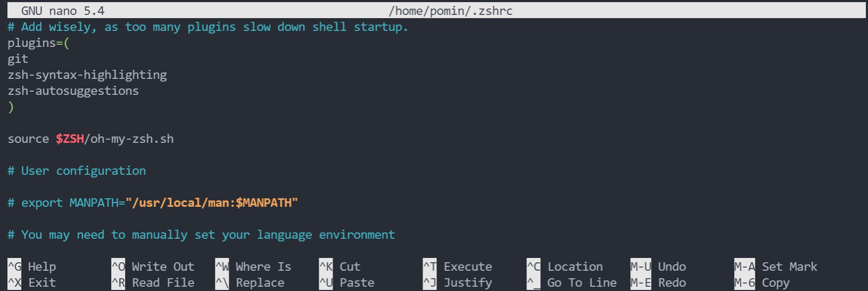Select the ^R Read File shortcut
Viewport: 868px width, 291px height.
(153, 282)
